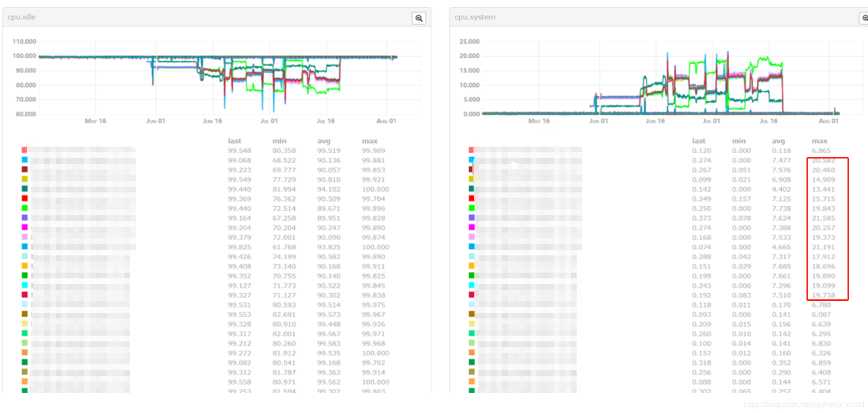Image resolution: width=868 pixels, height=413 pixels.
Task: Click the 'min' column header in cpu.system
Action: (x=739, y=141)
